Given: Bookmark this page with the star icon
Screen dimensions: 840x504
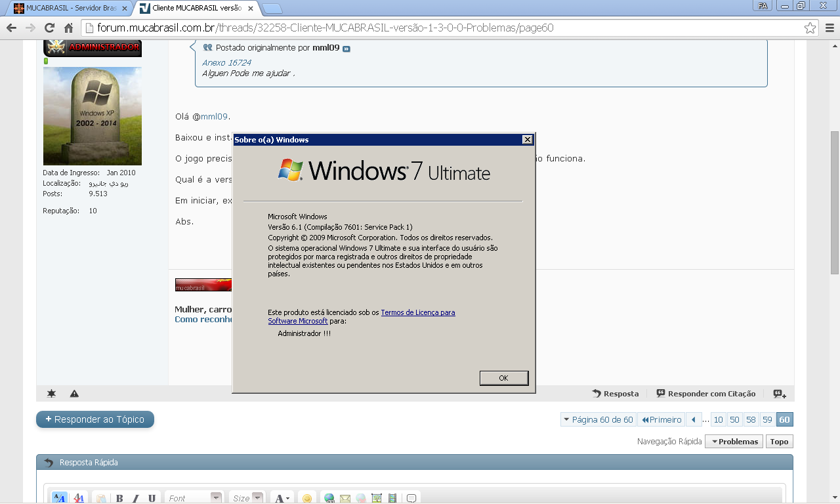Looking at the screenshot, I should (x=810, y=28).
